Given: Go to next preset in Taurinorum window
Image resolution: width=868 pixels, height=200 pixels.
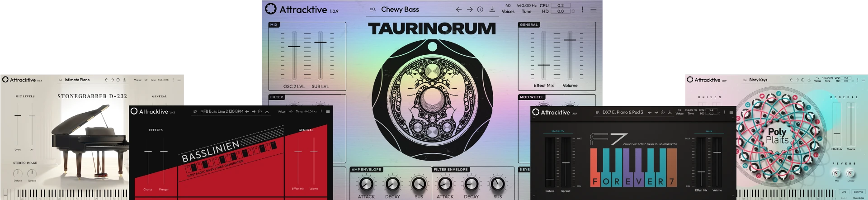Looking at the screenshot, I should [x=470, y=10].
